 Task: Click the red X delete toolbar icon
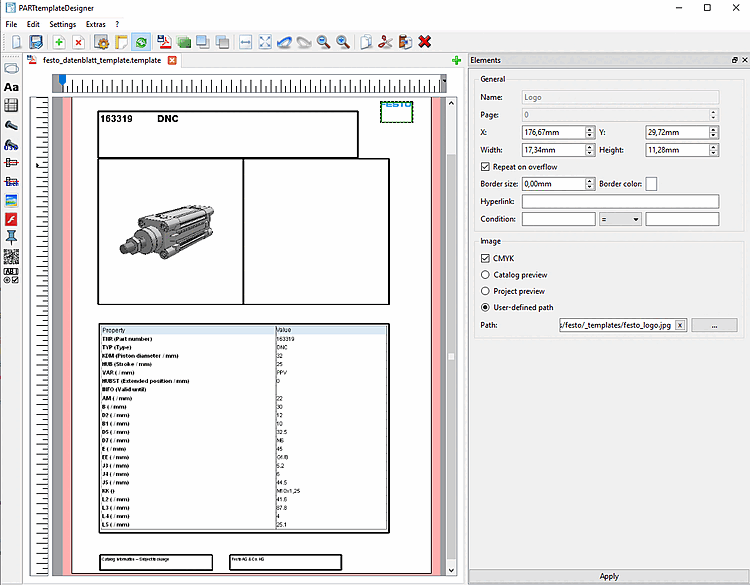425,42
